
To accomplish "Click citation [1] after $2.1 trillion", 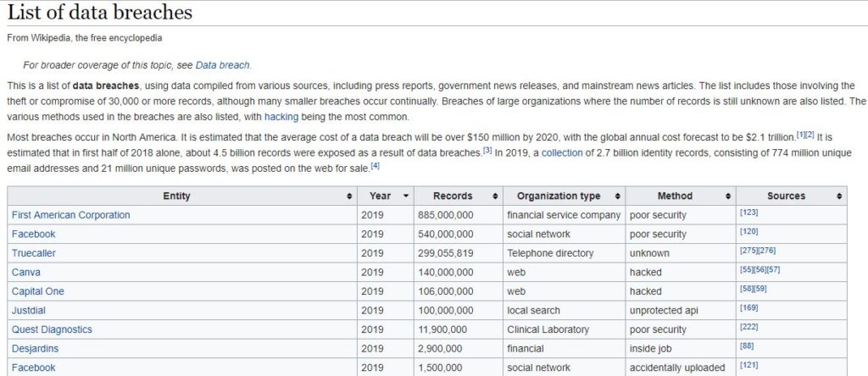I will click(800, 135).
